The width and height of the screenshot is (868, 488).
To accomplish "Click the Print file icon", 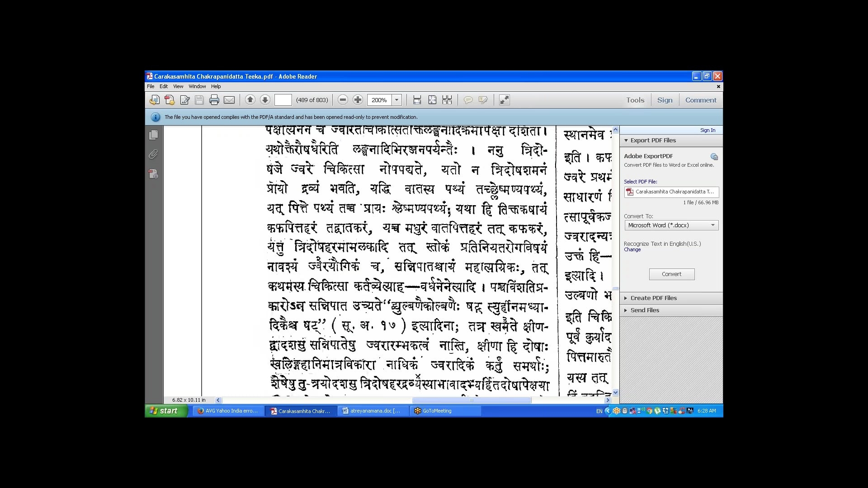I will coord(214,100).
